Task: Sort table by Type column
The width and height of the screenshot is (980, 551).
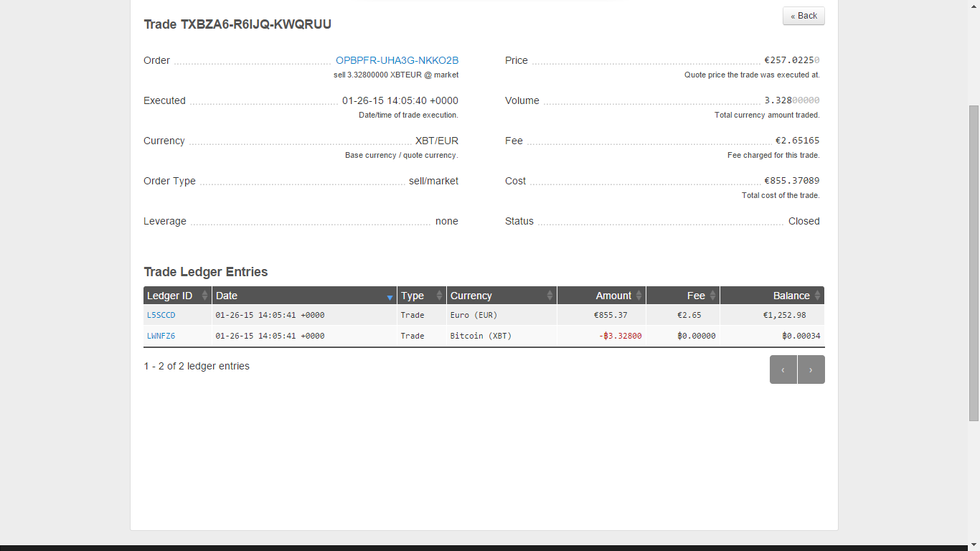Action: click(422, 296)
